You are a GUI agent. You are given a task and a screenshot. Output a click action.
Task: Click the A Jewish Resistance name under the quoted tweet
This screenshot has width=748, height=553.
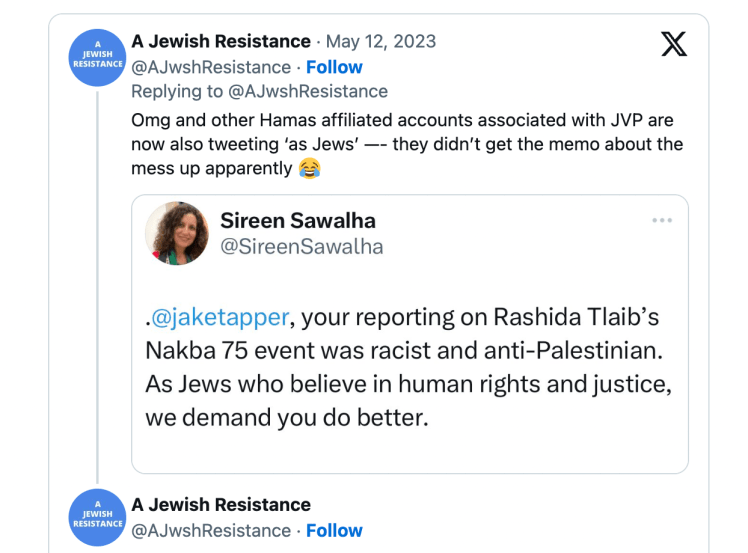coord(221,504)
